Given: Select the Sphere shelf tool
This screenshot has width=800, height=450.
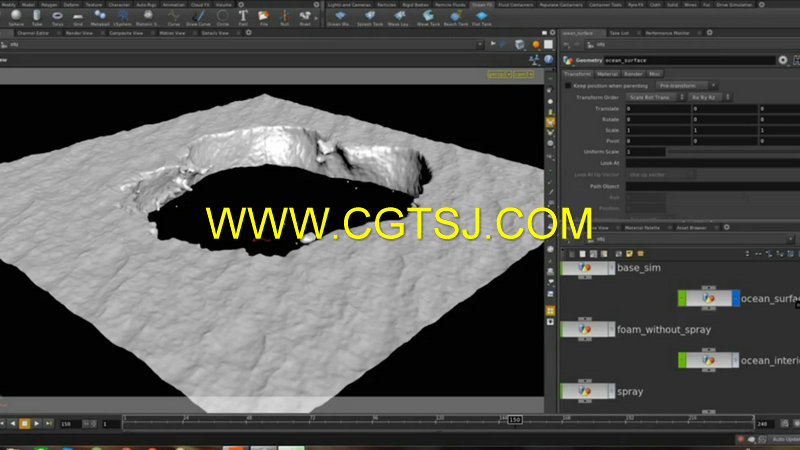Looking at the screenshot, I should click(16, 17).
